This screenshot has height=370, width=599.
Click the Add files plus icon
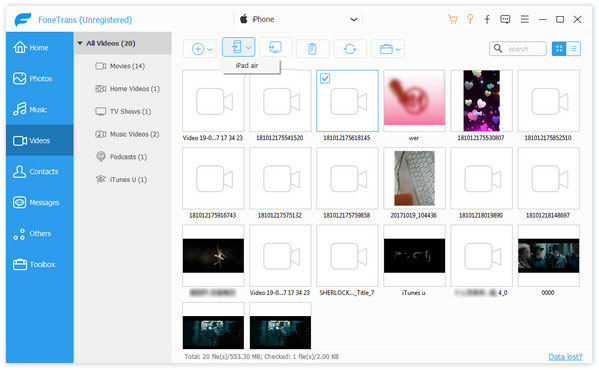coord(198,49)
